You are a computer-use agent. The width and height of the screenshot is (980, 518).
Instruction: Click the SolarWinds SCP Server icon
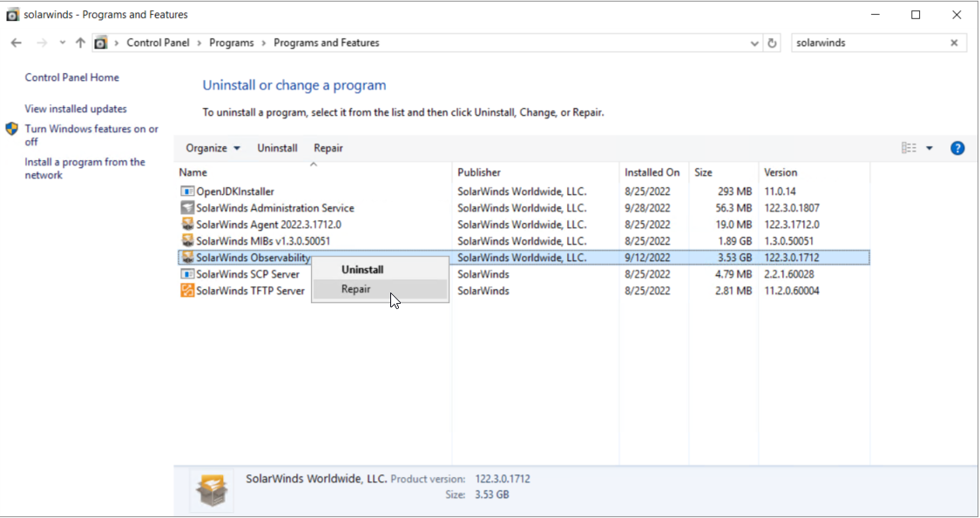[x=187, y=274]
